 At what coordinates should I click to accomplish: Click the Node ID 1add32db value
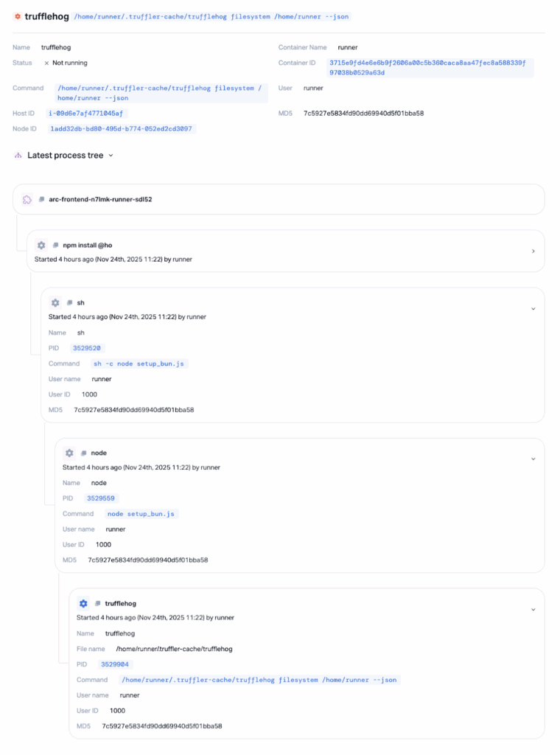click(x=121, y=128)
